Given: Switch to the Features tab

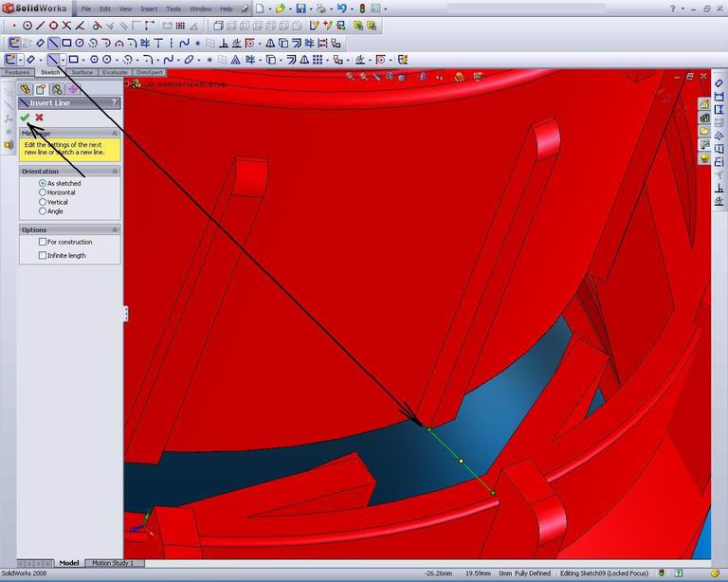Looking at the screenshot, I should (x=17, y=72).
